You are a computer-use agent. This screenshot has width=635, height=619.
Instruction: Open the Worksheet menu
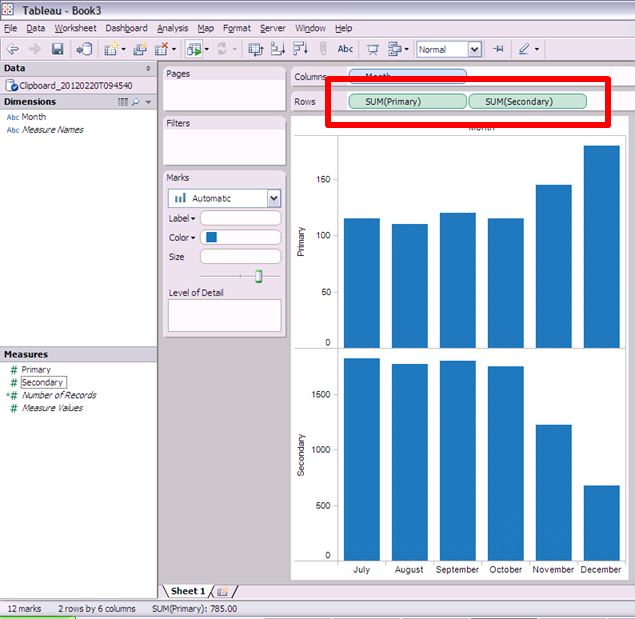click(x=76, y=28)
